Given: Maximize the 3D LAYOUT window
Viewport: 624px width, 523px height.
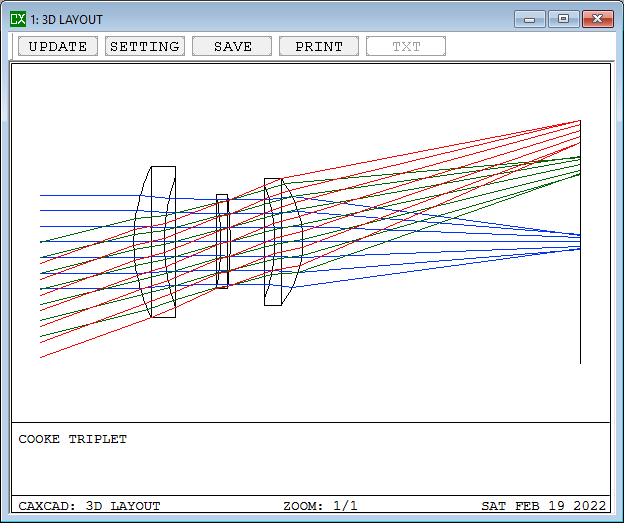Looking at the screenshot, I should (563, 19).
